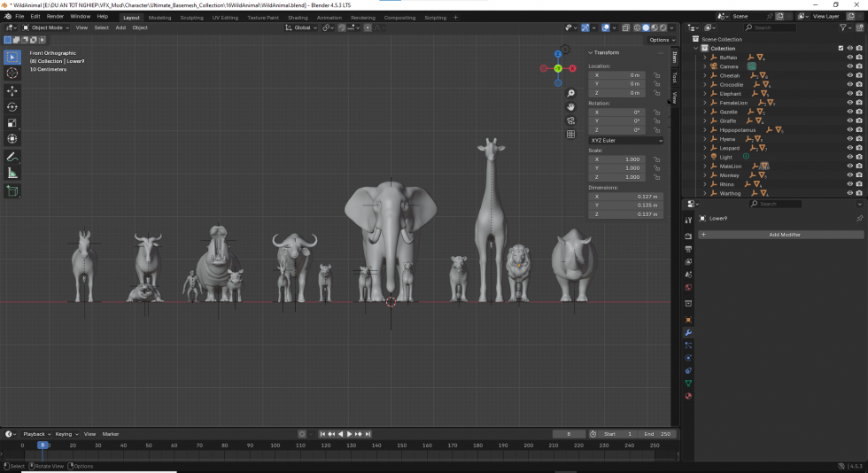This screenshot has height=473, width=868.
Task: Select the Move tool in left toolbar
Action: click(12, 90)
